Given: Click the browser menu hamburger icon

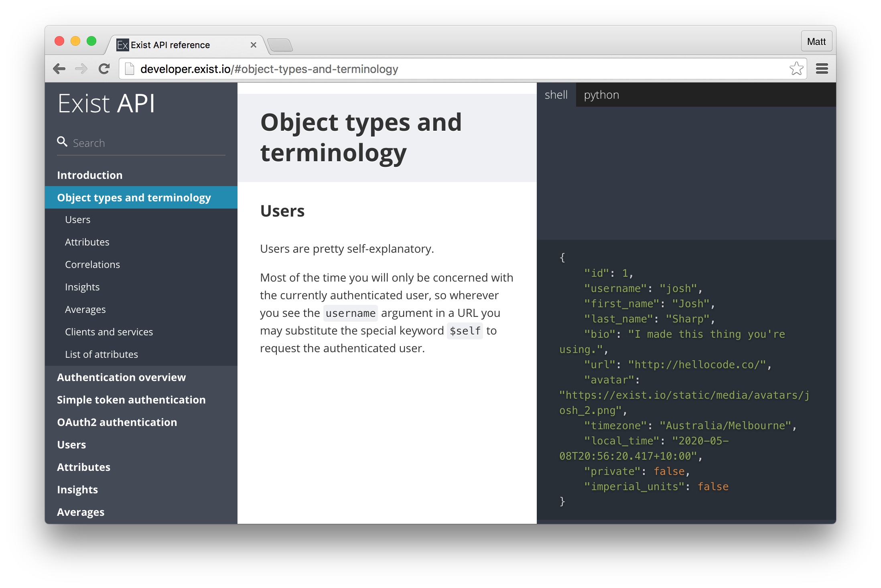Looking at the screenshot, I should 823,68.
